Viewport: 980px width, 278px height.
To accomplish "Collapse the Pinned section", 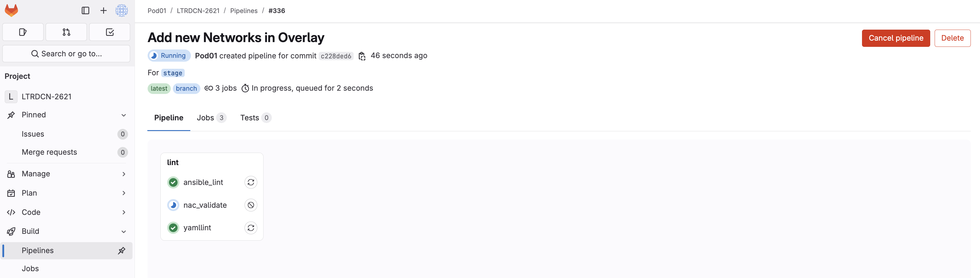I will (124, 115).
